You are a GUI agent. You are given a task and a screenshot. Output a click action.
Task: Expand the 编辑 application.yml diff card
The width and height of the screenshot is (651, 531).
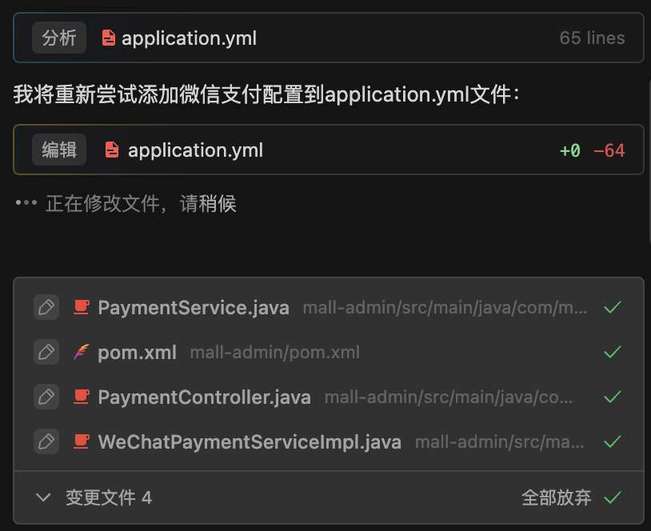pyautogui.click(x=328, y=149)
